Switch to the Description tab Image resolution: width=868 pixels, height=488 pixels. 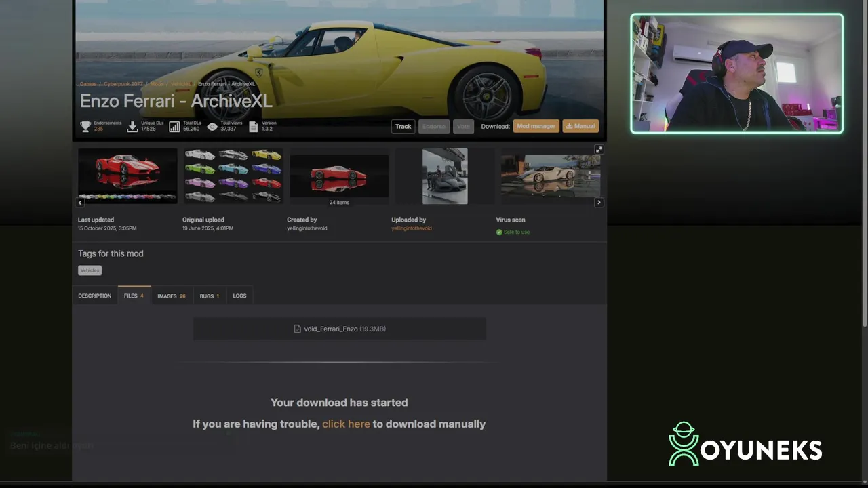[94, 296]
